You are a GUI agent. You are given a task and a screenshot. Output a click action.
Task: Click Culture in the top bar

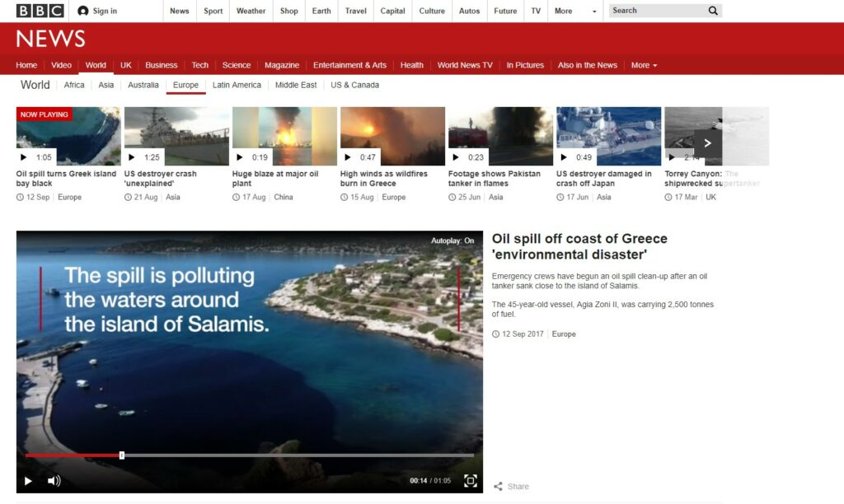pos(432,11)
